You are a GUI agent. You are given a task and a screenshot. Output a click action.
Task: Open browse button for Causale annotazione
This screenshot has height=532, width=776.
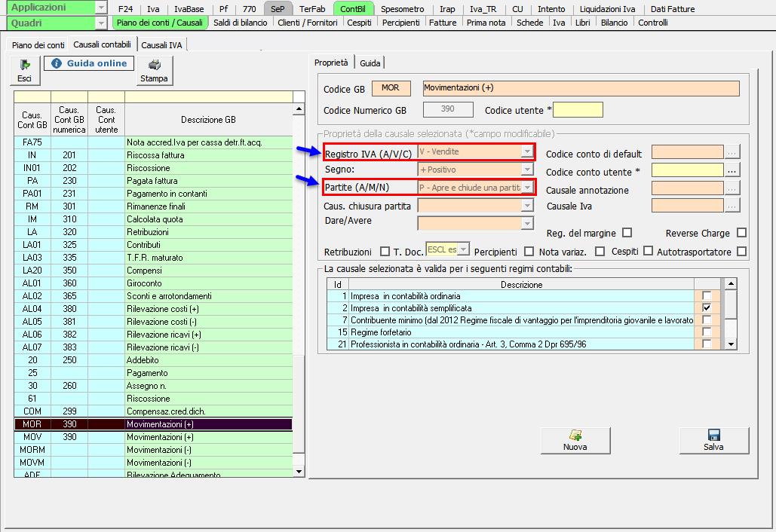pyautogui.click(x=732, y=188)
